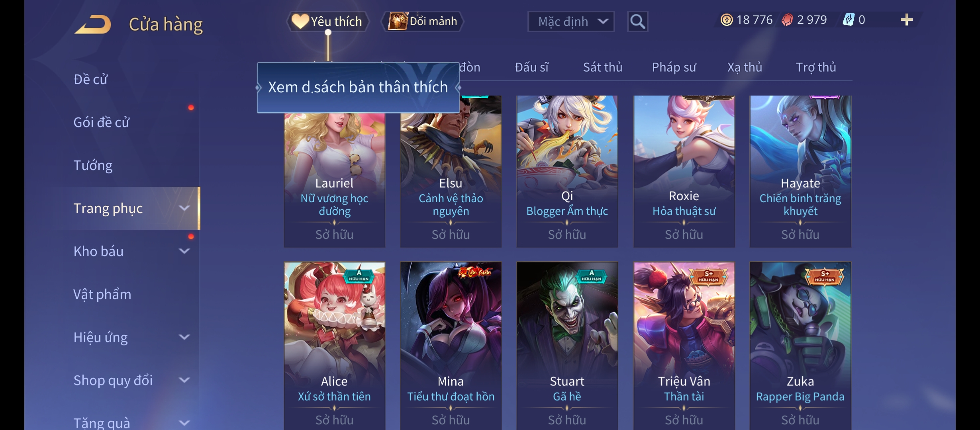Screen dimensions: 980x430
Task: Switch to the Sát thủ tab
Action: 602,67
